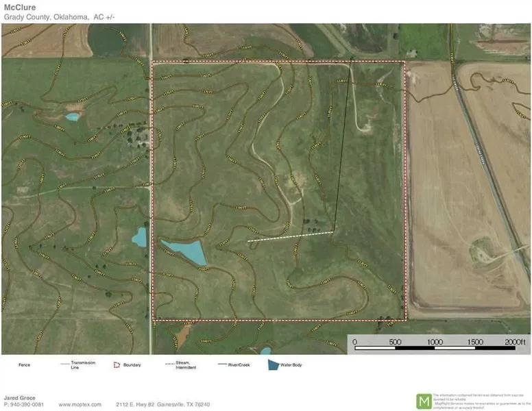Click the red Boundary legend icon
This screenshot has height=411, width=532.
[x=117, y=365]
